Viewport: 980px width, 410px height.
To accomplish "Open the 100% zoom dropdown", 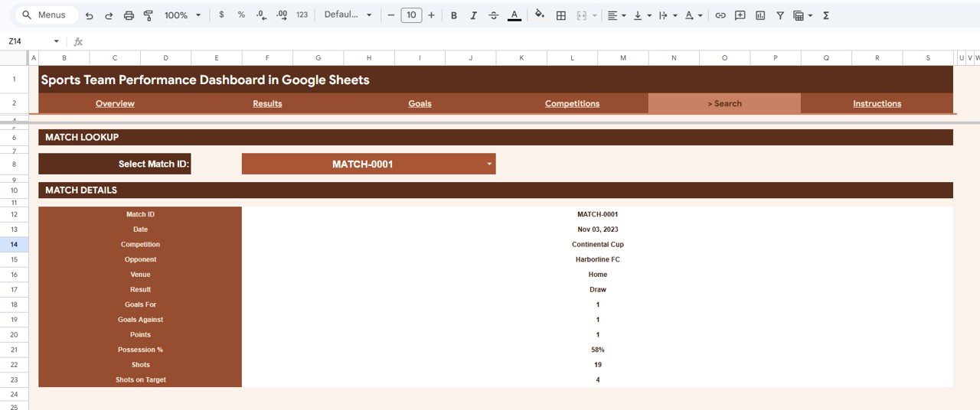I will click(x=183, y=15).
